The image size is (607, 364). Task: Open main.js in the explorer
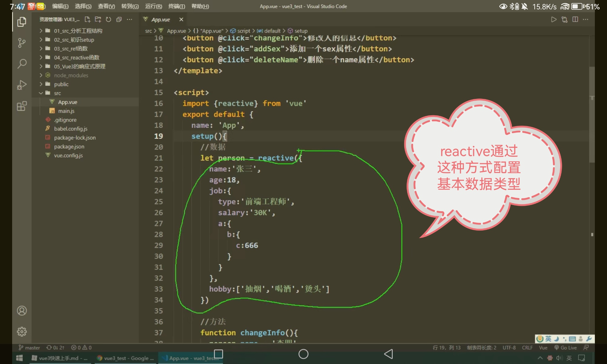coord(66,111)
